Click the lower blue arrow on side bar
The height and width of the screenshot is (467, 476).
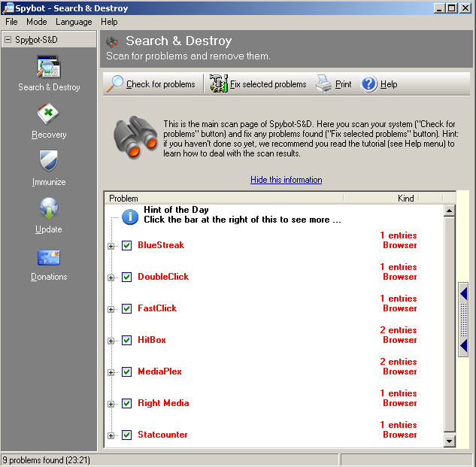[463, 346]
